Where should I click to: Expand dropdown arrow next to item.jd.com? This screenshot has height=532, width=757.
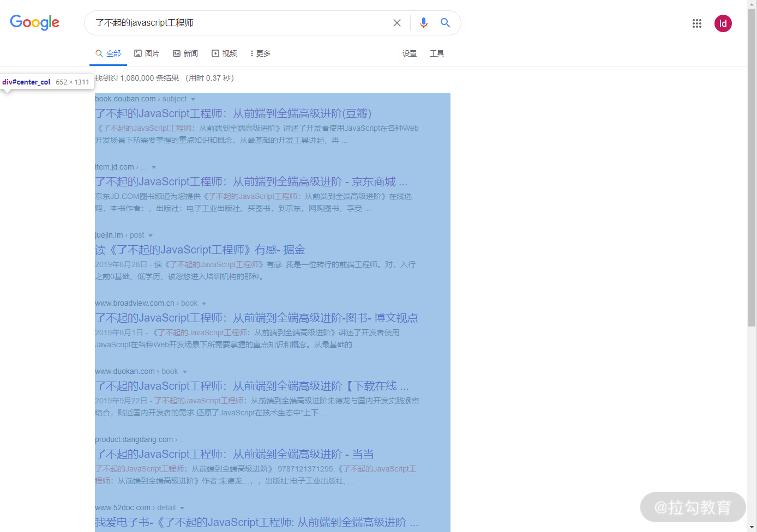point(154,167)
